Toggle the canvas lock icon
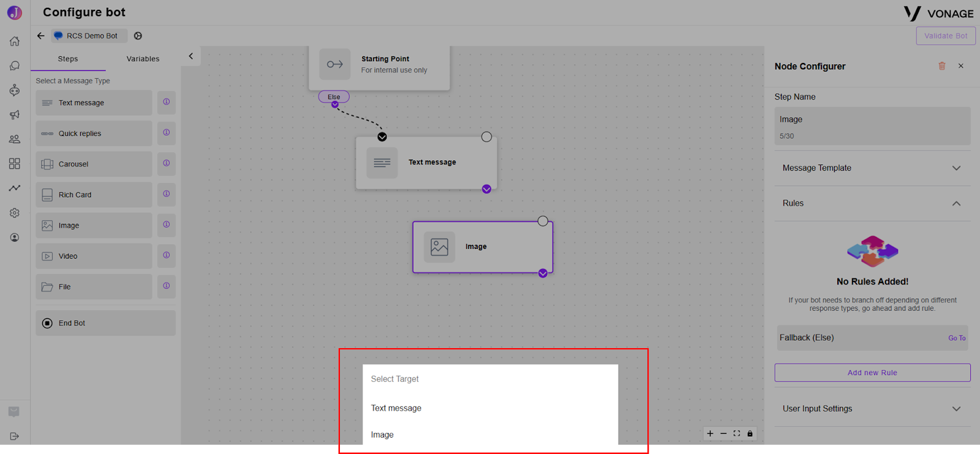 click(x=750, y=434)
